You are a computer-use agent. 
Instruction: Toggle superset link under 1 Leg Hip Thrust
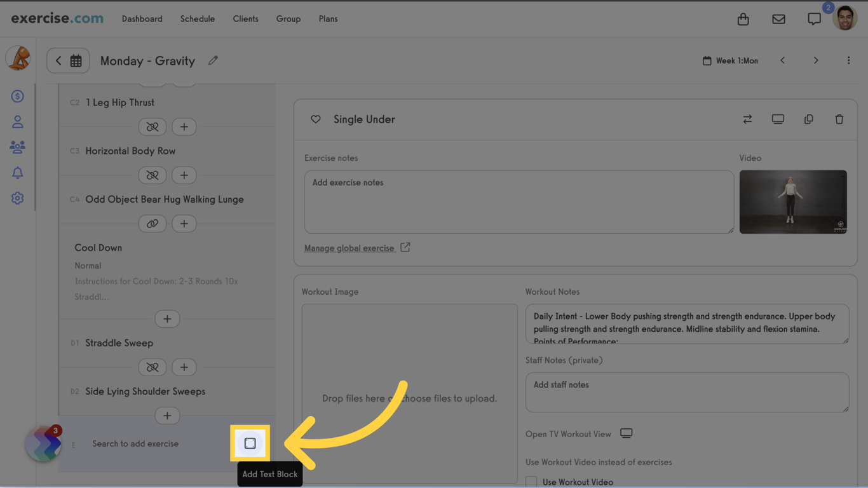tap(153, 127)
